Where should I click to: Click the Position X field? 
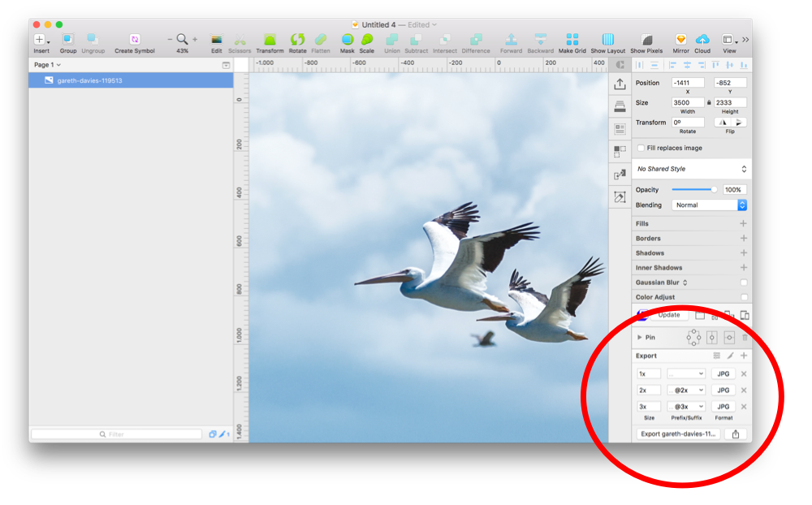tap(688, 83)
